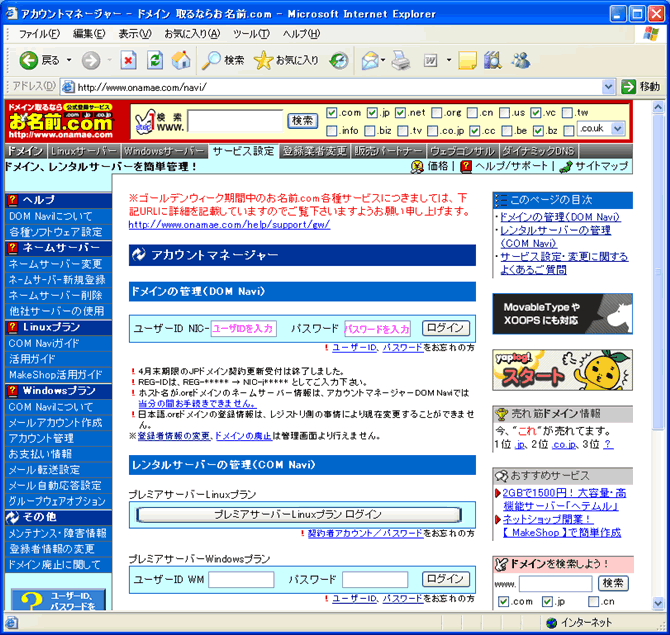Click ログイン button for DOM Navi
This screenshot has width=670, height=635.
tap(446, 328)
